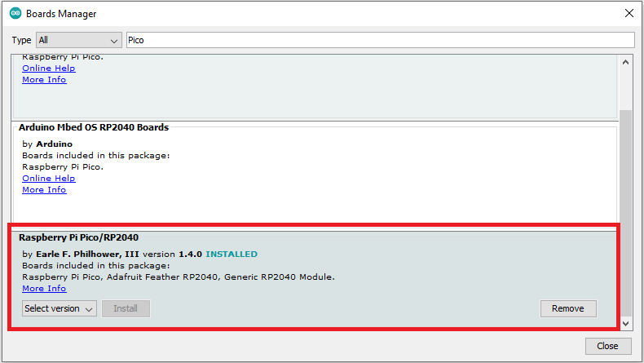Open the Type dropdown set to All
The width and height of the screenshot is (644, 363).
click(x=79, y=40)
